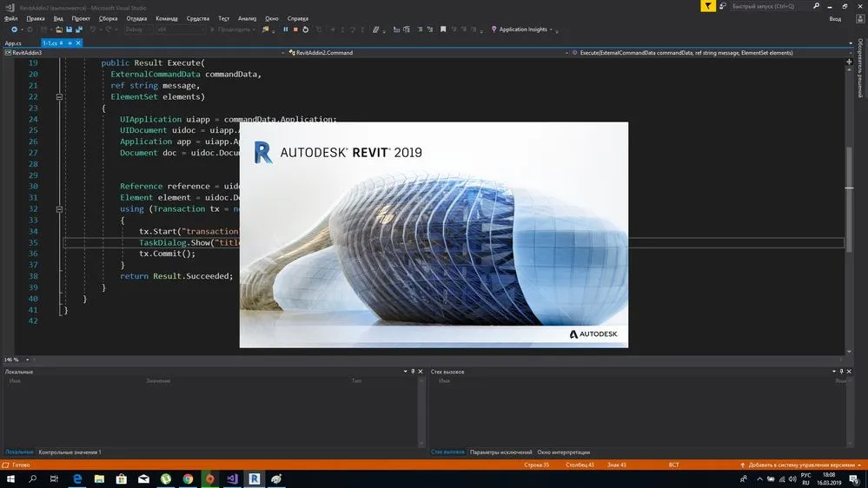Viewport: 868px width, 488px height.
Task: Switch to the App.cs tab
Action: [x=13, y=43]
